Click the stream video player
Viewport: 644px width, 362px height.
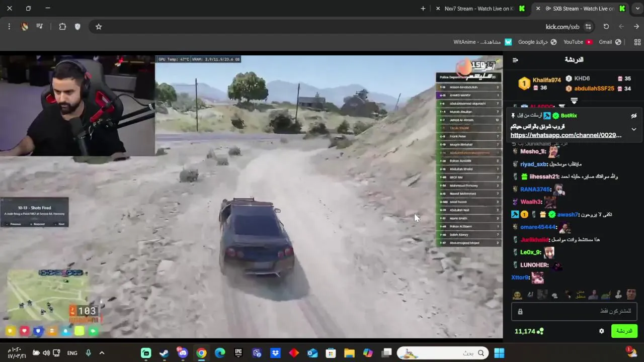pos(251,197)
